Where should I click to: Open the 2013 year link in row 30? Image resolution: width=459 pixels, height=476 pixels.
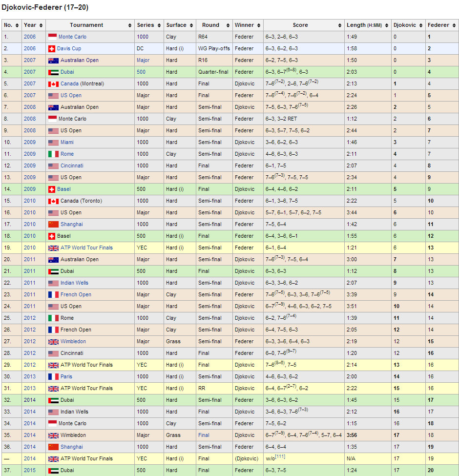pos(30,377)
